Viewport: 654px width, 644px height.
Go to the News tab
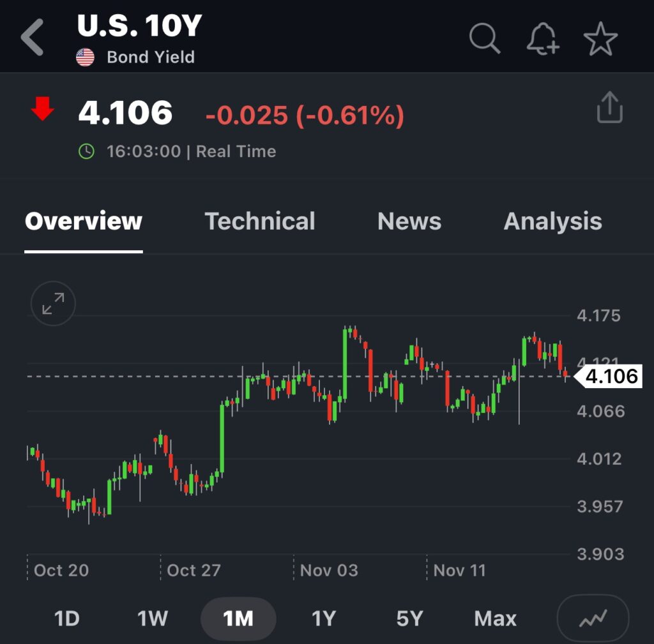click(x=409, y=221)
